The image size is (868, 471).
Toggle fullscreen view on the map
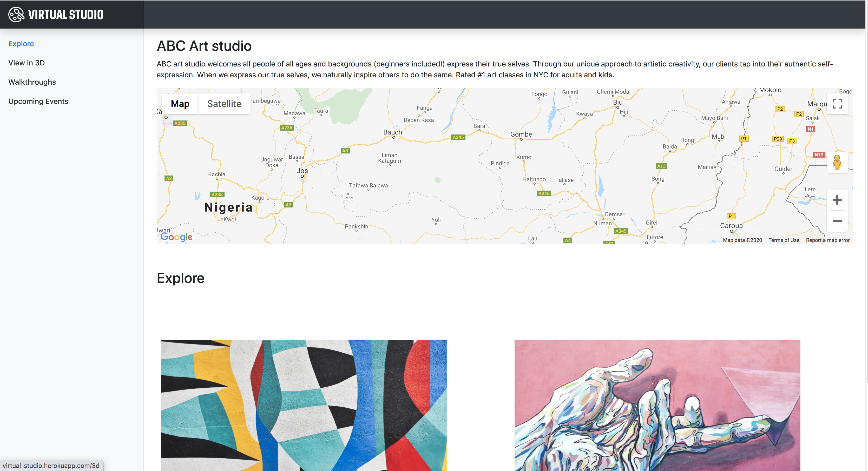pyautogui.click(x=837, y=104)
